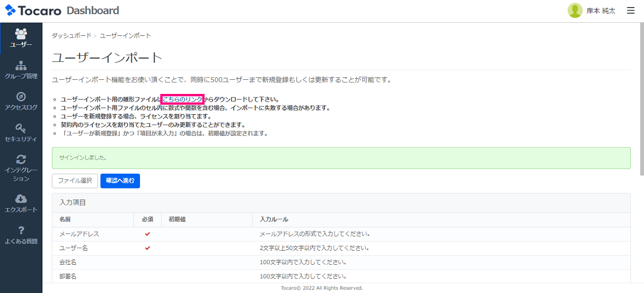Click the メールアドレス table row
The image size is (644, 293).
[341, 234]
